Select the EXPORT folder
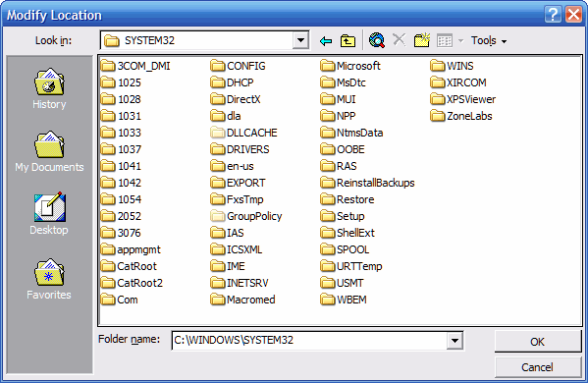This screenshot has height=383, width=588. coord(238,183)
